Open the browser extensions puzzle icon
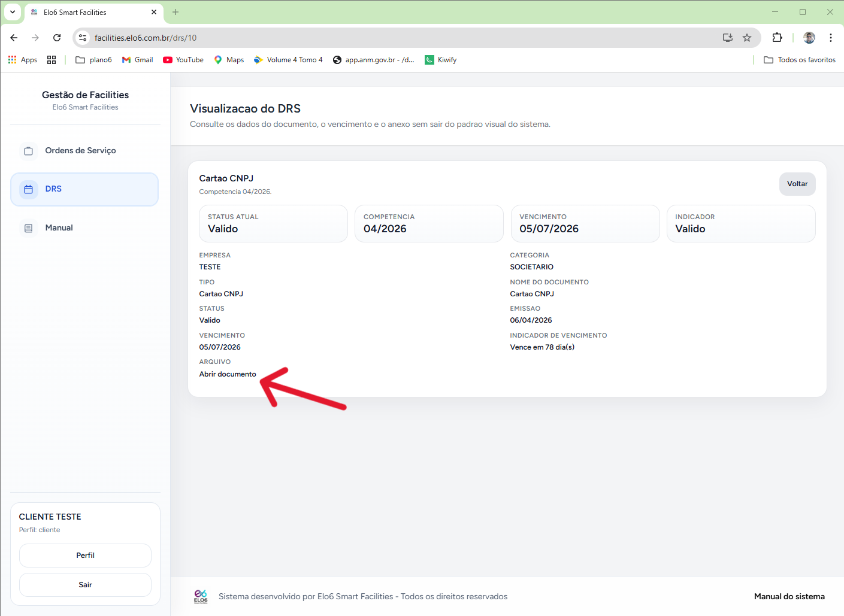Screen dimensions: 844x616 [777, 38]
